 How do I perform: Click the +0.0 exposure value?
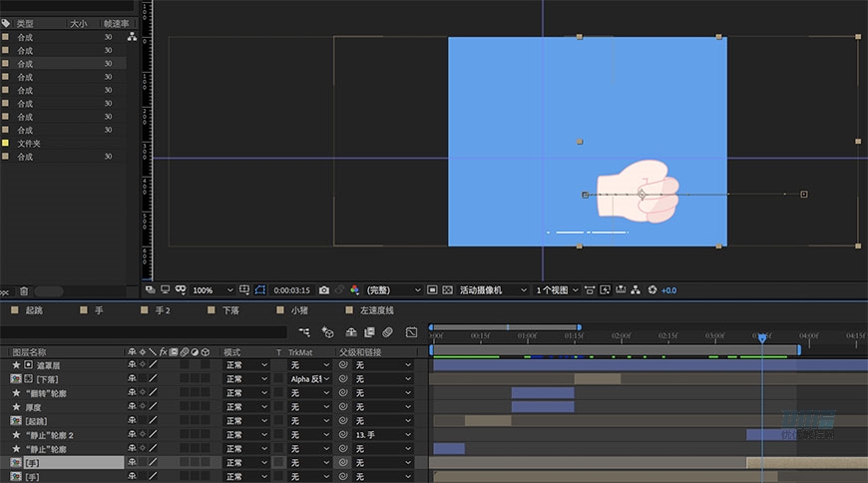668,290
